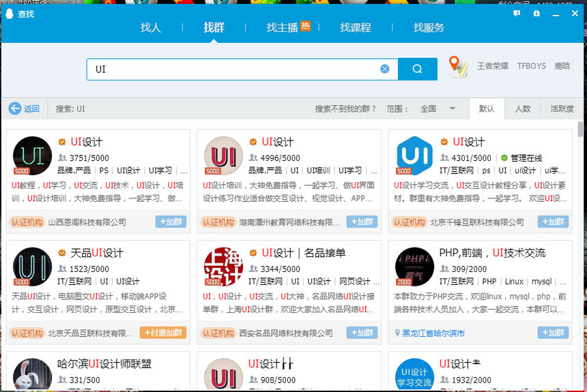Screen dimensions: 587x392
Task: Click +加群 for 山西恩阁科技有限公司 group
Action: 171,222
